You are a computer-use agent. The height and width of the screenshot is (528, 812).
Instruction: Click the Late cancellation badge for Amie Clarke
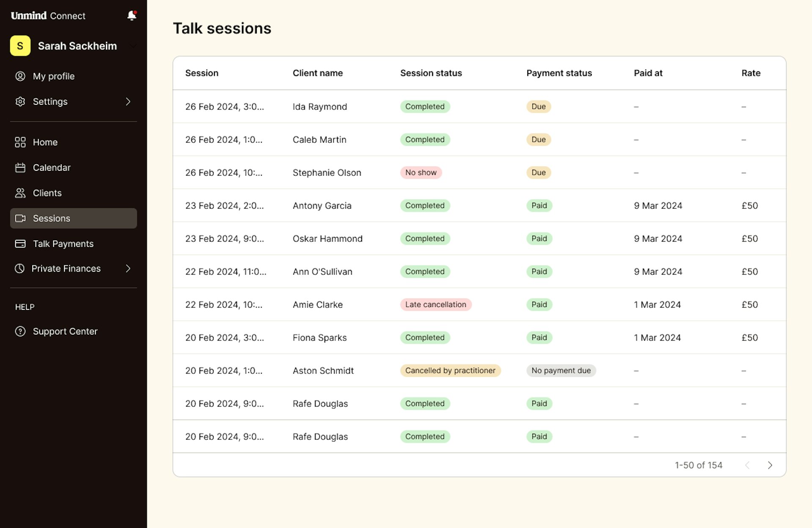(x=435, y=305)
